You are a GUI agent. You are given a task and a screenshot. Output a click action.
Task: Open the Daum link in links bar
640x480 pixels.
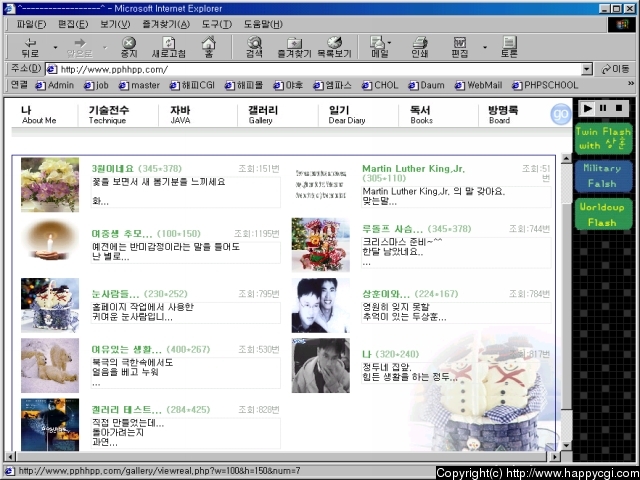(x=427, y=85)
